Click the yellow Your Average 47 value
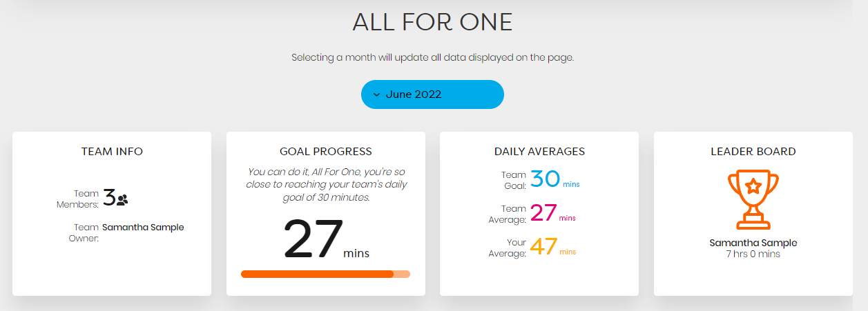Image resolution: width=868 pixels, height=311 pixels. pos(543,246)
